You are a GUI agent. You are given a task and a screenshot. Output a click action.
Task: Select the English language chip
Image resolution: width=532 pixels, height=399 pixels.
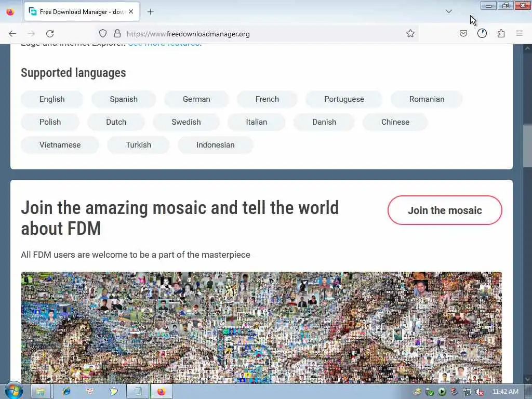coord(52,99)
